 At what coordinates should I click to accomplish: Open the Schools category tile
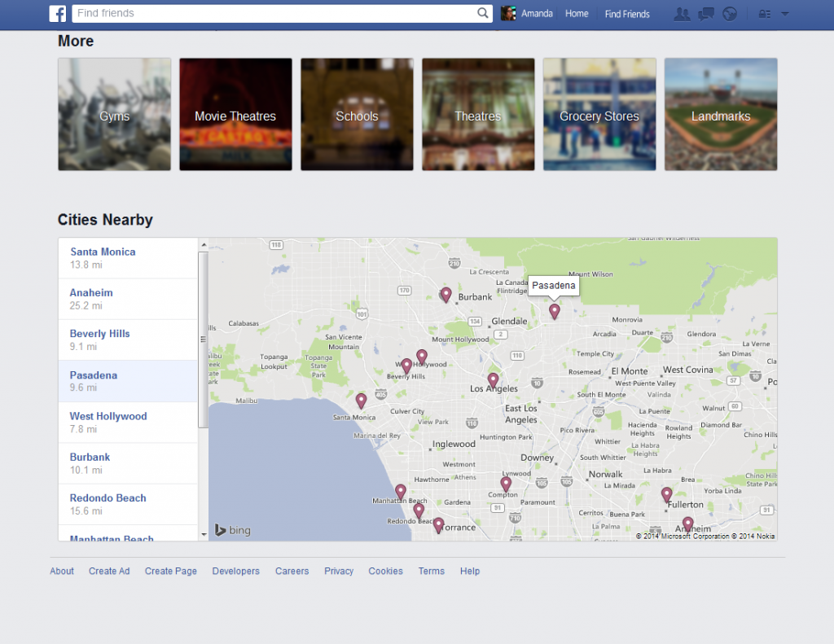pyautogui.click(x=357, y=114)
